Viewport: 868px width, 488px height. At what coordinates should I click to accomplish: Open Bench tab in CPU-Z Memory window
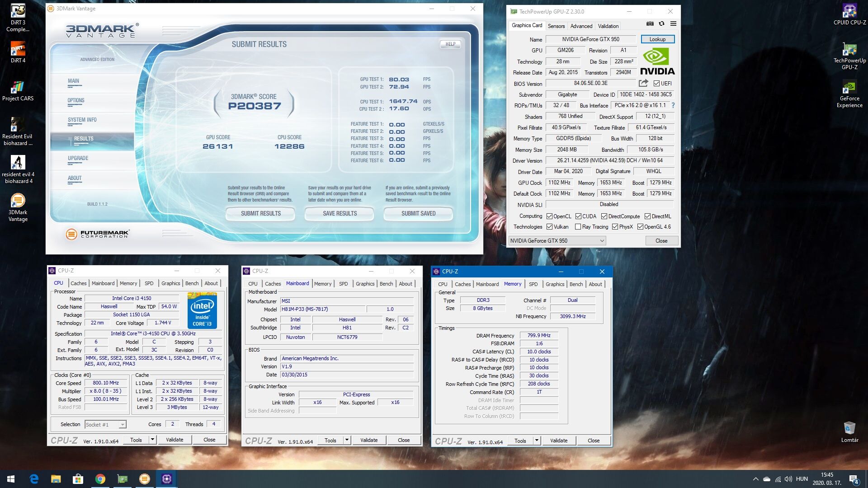(576, 284)
